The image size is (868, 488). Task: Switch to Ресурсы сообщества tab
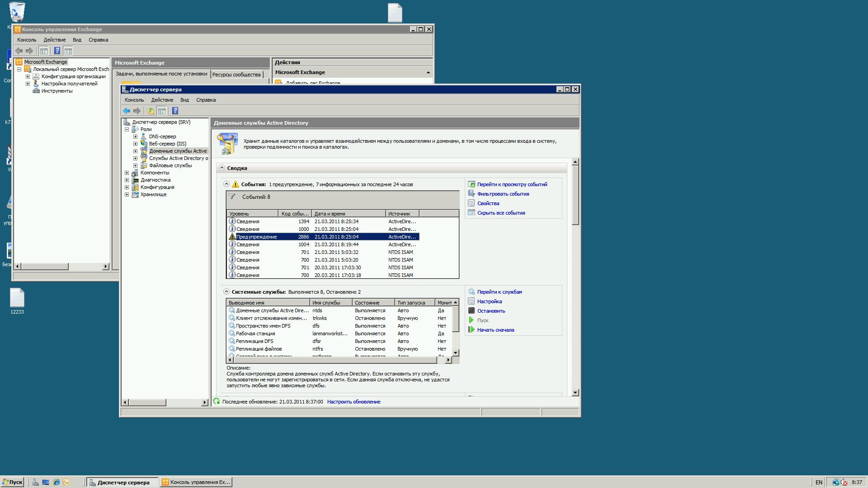(x=236, y=75)
